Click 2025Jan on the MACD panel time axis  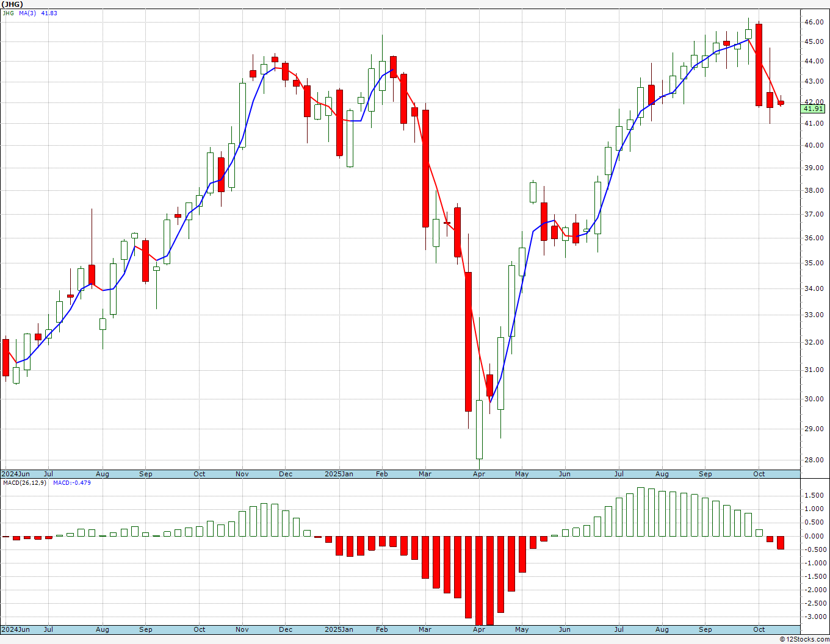click(x=339, y=629)
